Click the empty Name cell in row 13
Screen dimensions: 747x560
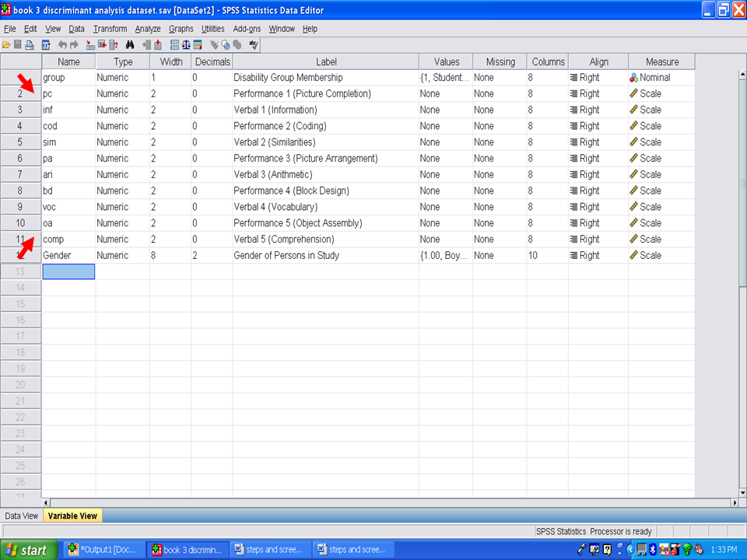point(68,271)
